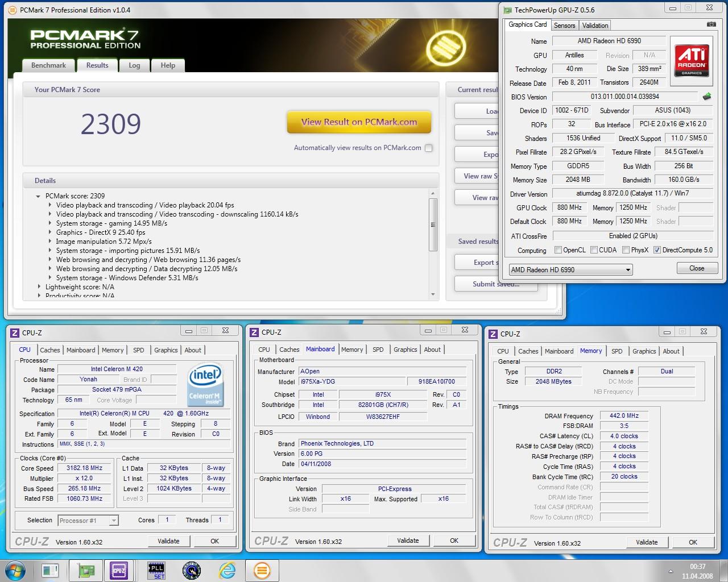The image size is (728, 582).
Task: Open the PCMark orange taskbar icon
Action: 262,571
